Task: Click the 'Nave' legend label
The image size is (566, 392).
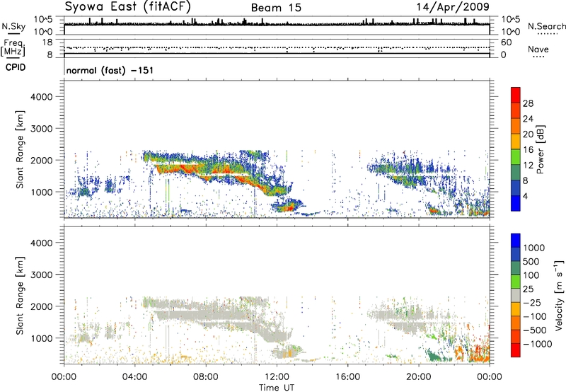Action: [x=538, y=49]
